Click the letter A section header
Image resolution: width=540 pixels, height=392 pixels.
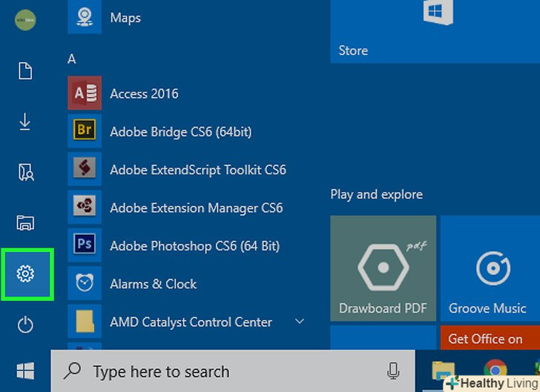click(72, 59)
